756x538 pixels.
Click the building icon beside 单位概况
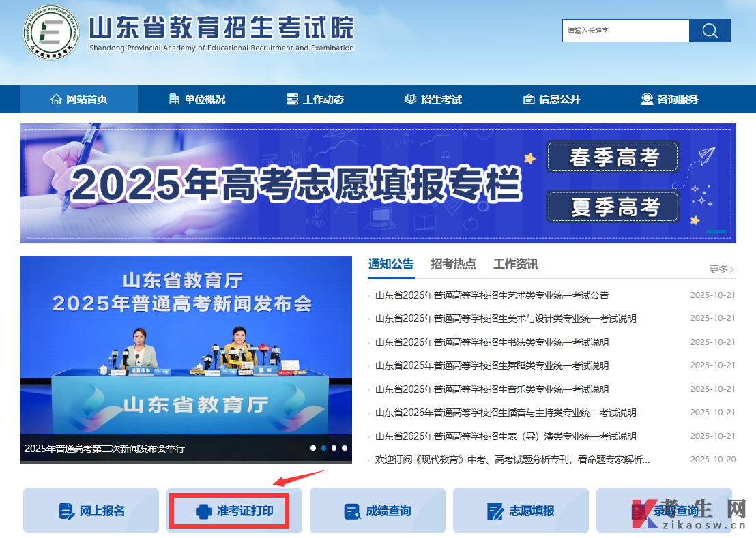tap(174, 100)
